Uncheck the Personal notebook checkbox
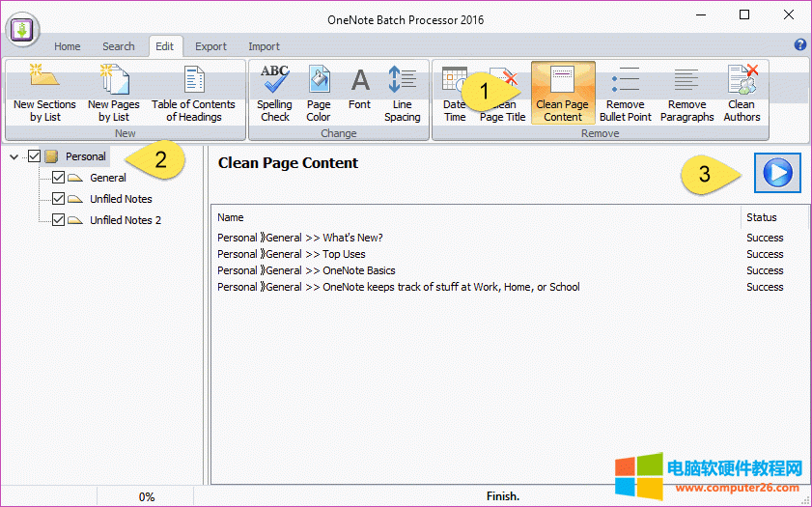The width and height of the screenshot is (812, 507). pos(35,156)
